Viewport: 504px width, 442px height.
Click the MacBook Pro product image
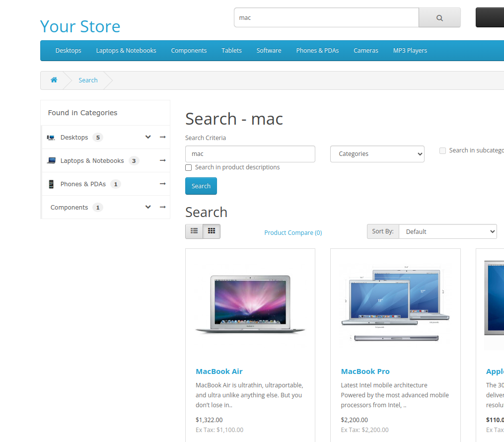pos(395,304)
